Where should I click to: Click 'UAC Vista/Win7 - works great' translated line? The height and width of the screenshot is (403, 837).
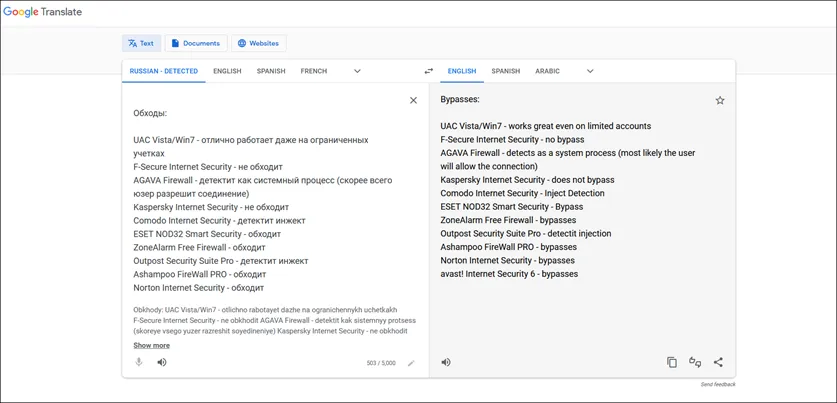coord(546,126)
